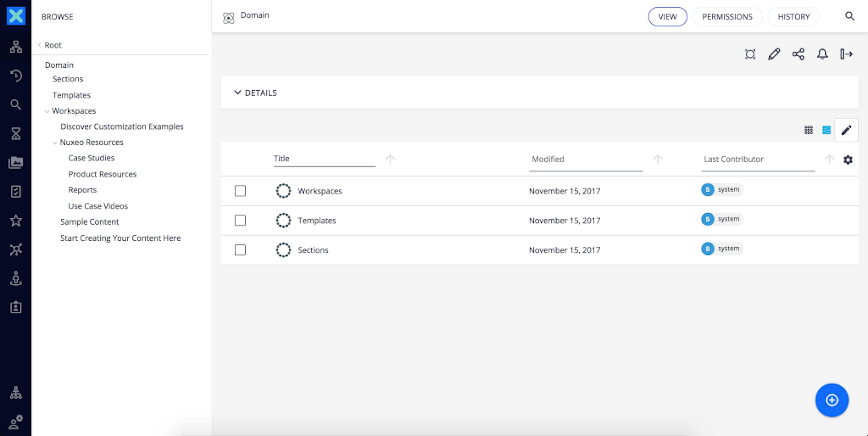Open the Browse tree icon in sidebar
The width and height of the screenshot is (868, 436).
coord(16,47)
